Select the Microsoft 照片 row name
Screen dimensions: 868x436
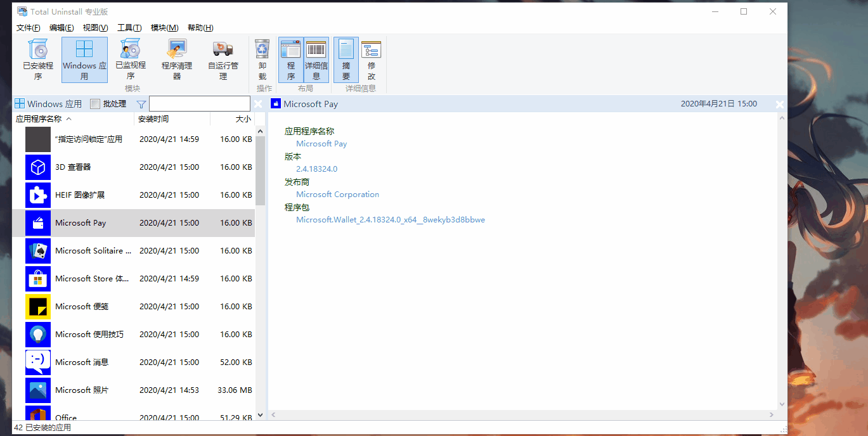82,390
